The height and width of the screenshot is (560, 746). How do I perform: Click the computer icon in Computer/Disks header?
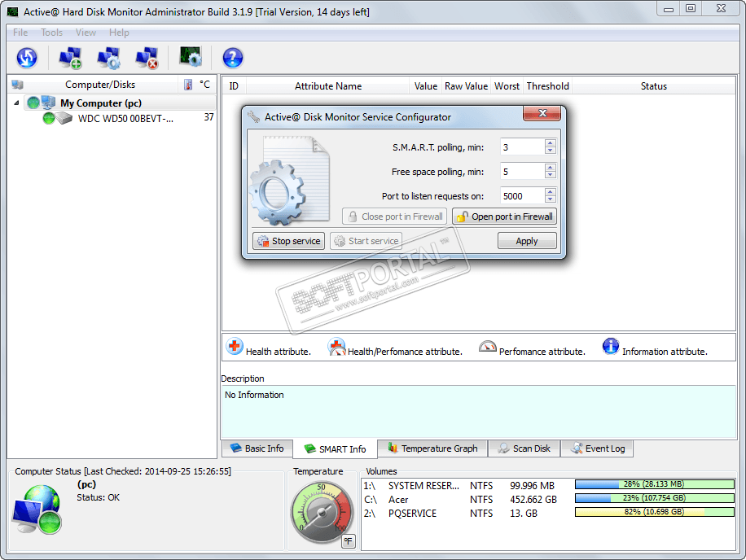pyautogui.click(x=18, y=85)
